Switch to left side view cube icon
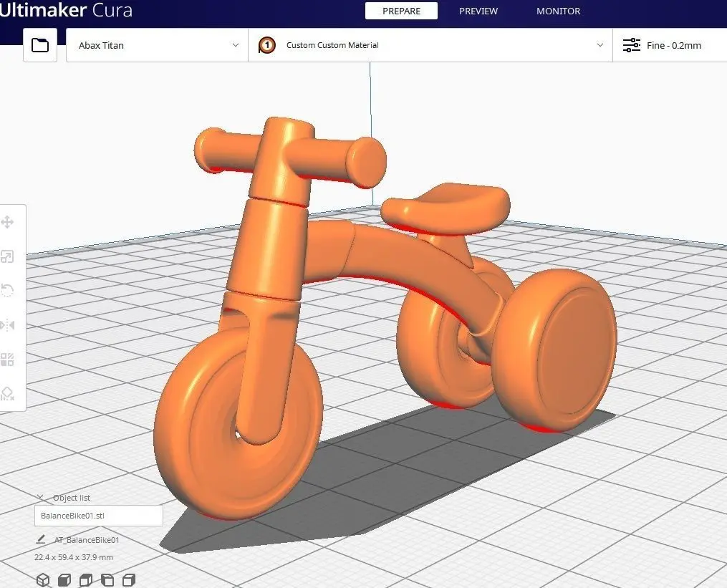Image resolution: width=727 pixels, height=588 pixels. tap(107, 579)
